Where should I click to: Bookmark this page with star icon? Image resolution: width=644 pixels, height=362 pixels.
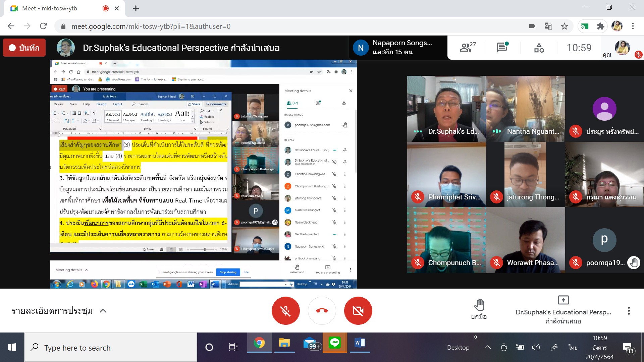click(565, 26)
